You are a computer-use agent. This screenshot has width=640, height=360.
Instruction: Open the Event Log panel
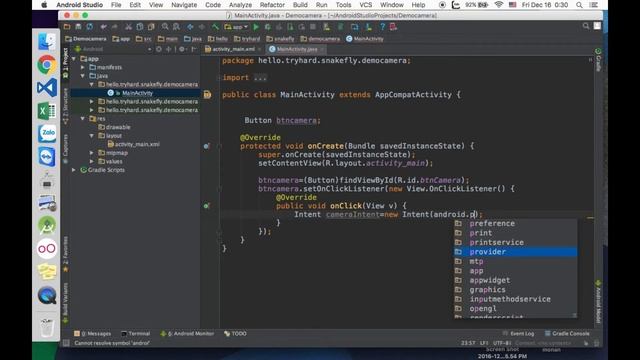[518, 333]
